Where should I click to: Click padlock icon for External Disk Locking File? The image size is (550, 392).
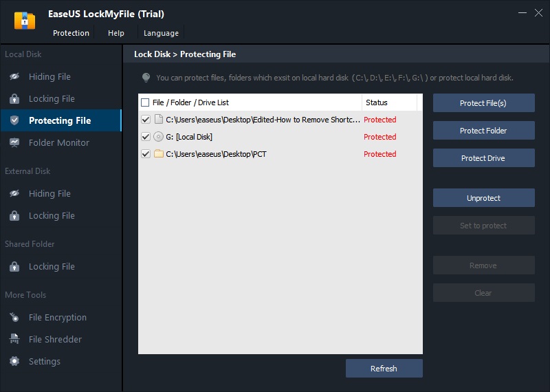pyautogui.click(x=14, y=215)
